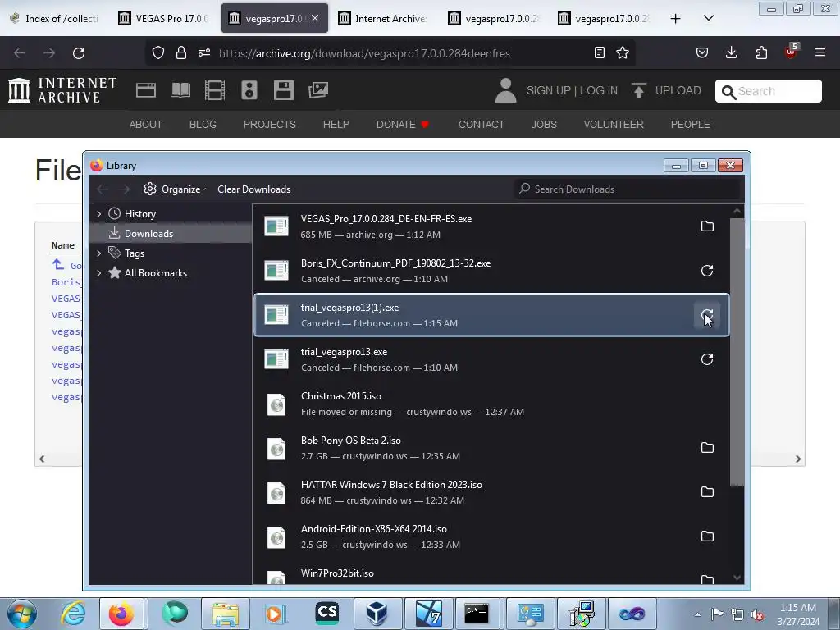The height and width of the screenshot is (630, 840).
Task: Open Internet Archive Images icon
Action: pyautogui.click(x=318, y=90)
